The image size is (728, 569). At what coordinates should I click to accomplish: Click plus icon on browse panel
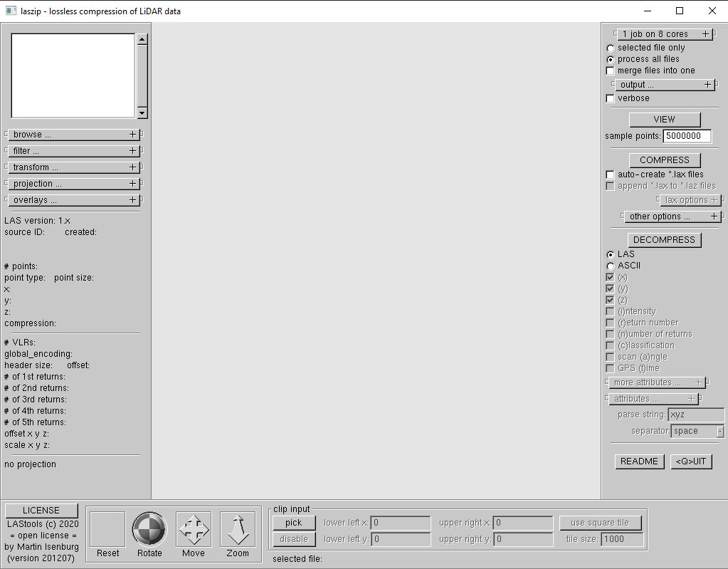tap(132, 135)
